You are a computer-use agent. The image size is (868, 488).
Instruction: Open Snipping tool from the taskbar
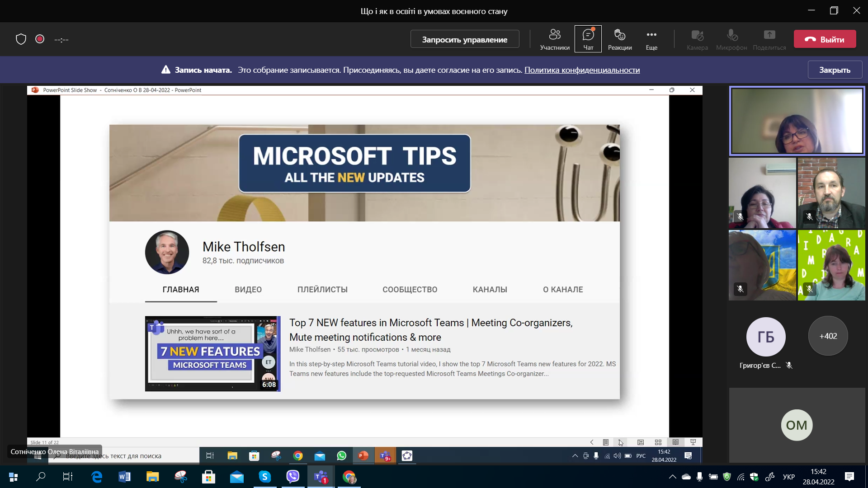(181, 477)
